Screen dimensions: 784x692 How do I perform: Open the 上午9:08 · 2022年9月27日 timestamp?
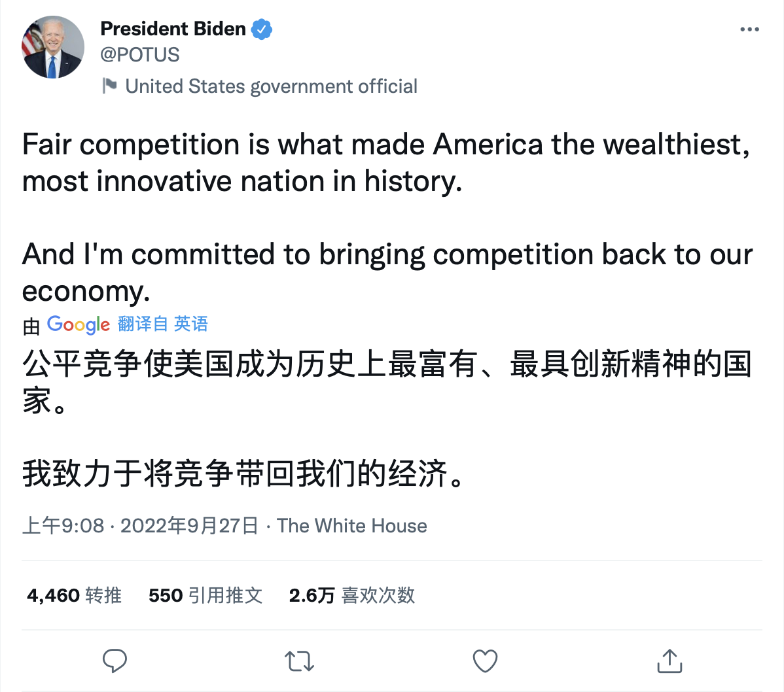click(x=141, y=526)
